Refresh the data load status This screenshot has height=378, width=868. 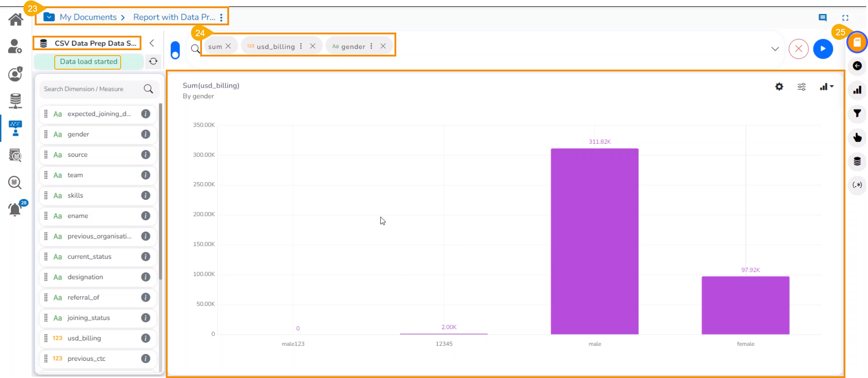coord(153,61)
